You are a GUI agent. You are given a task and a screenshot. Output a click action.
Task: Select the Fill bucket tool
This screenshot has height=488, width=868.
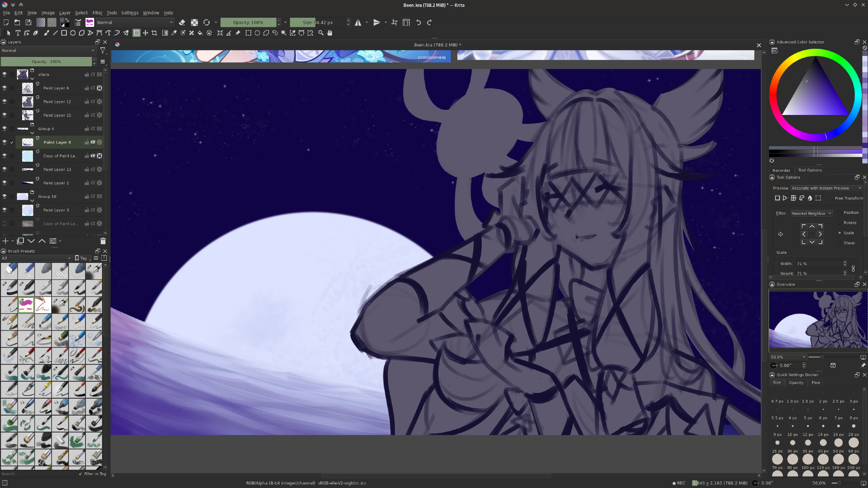[200, 33]
